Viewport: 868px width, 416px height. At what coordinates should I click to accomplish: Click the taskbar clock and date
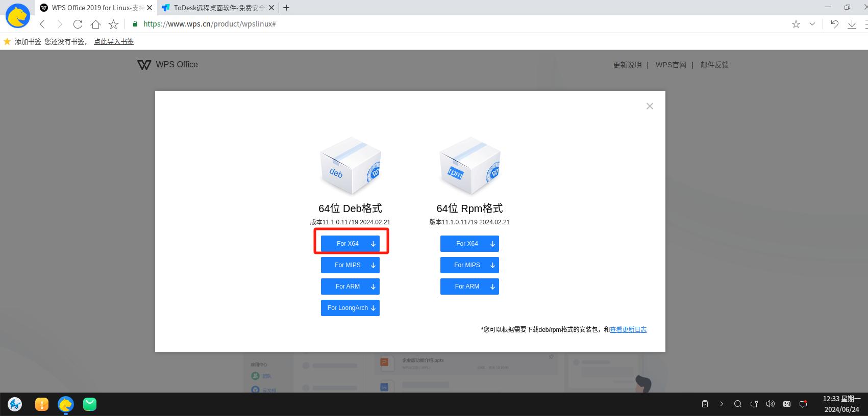pos(841,404)
